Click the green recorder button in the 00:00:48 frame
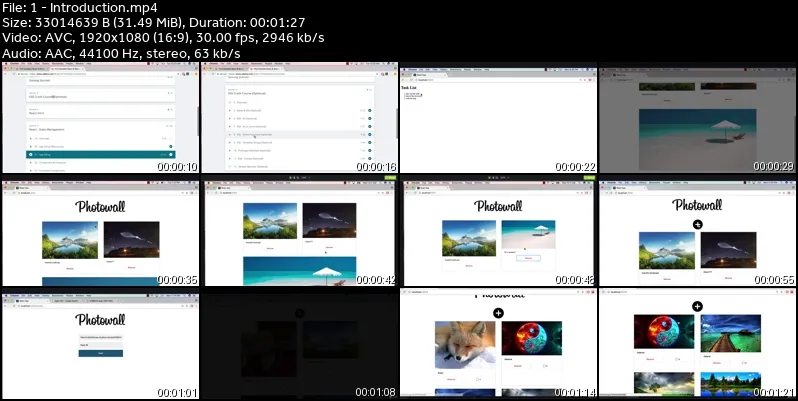 (x=589, y=178)
